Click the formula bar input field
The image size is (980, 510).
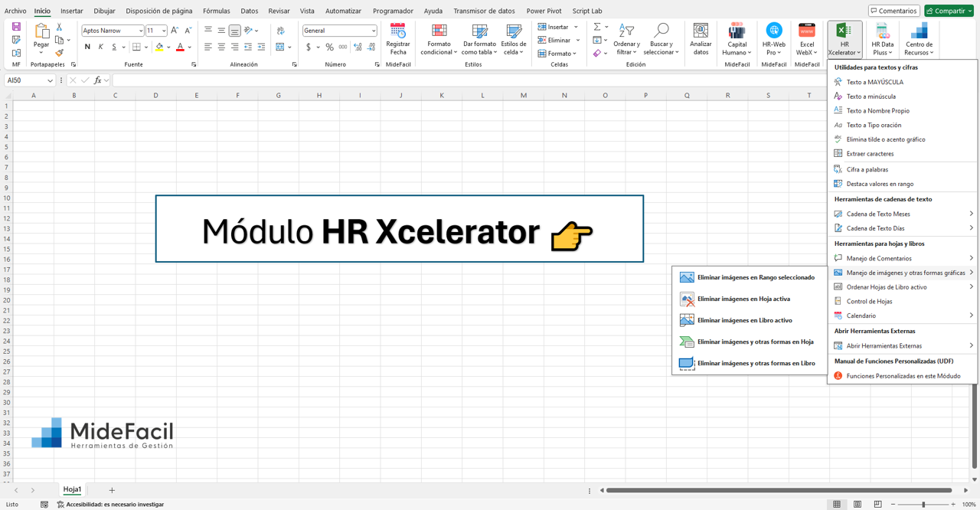(x=545, y=80)
